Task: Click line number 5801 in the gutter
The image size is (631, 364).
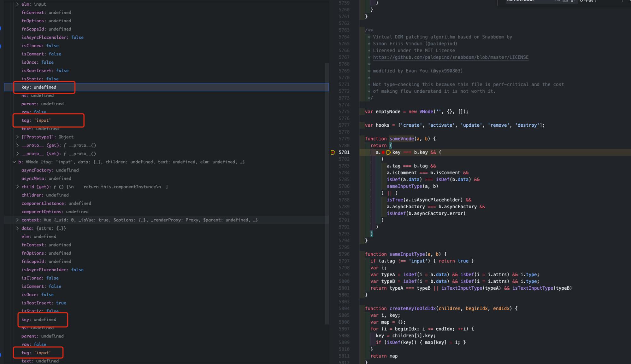Action: [x=344, y=288]
